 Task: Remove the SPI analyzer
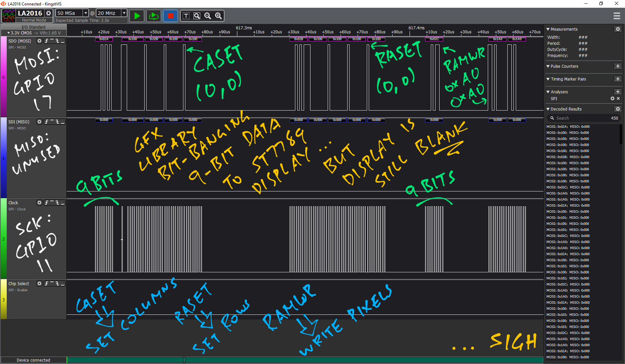pyautogui.click(x=618, y=99)
